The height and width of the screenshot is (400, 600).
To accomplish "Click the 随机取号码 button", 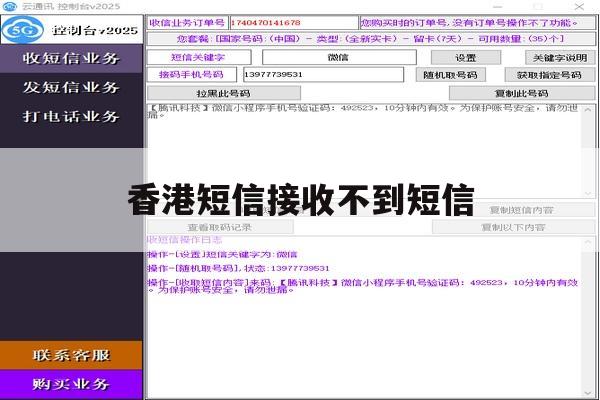I will 451,75.
